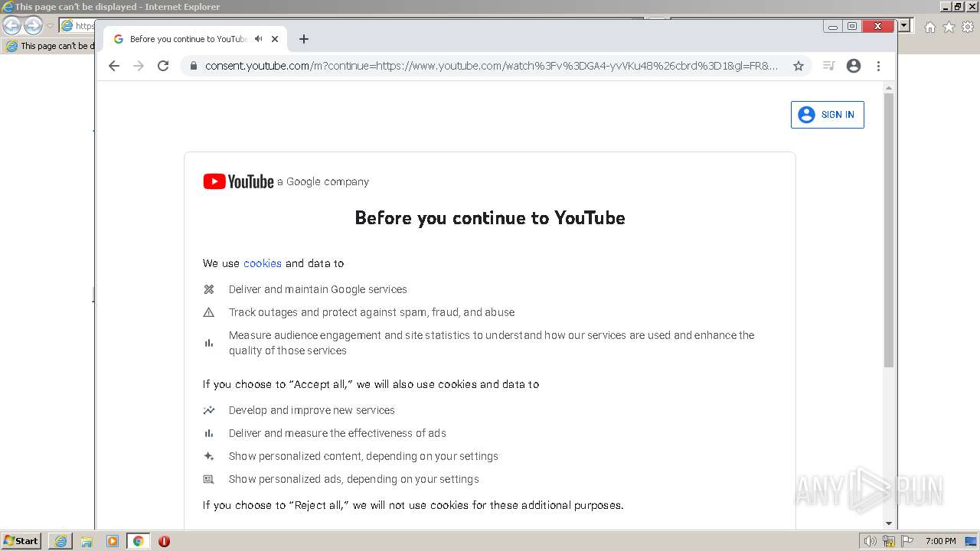Click the page scroll down arrow
The height and width of the screenshot is (551, 980).
tap(889, 523)
